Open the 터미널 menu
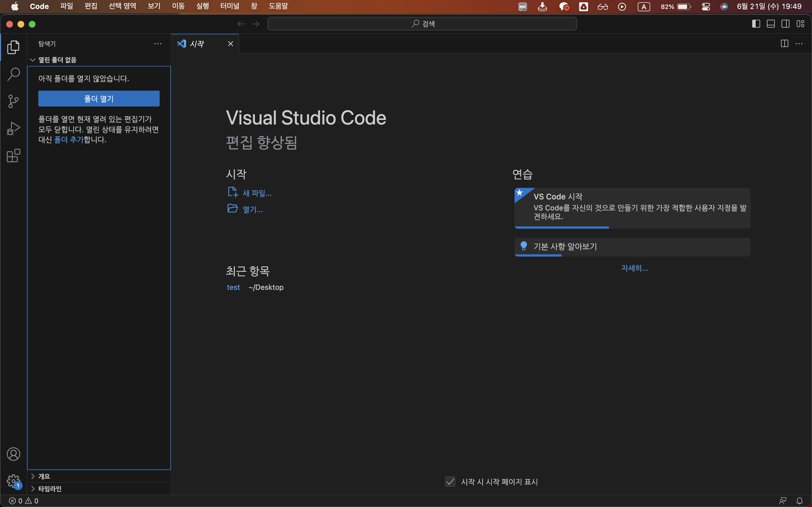This screenshot has height=507, width=812. tap(230, 6)
